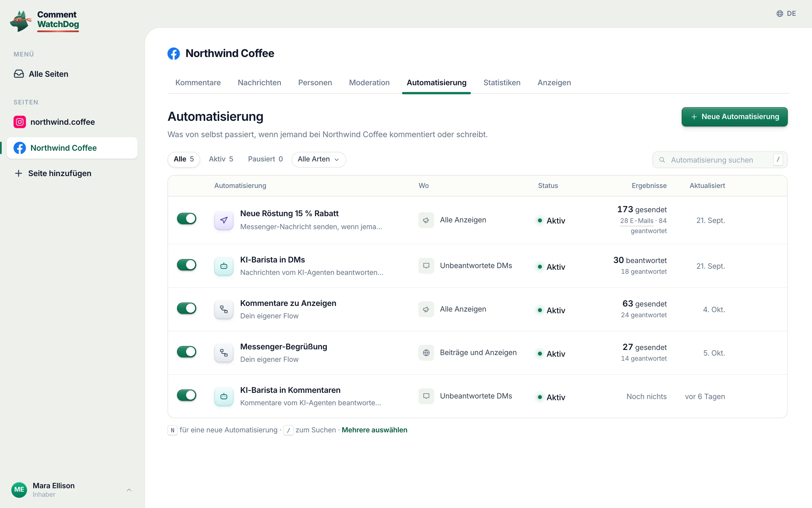Go to the Statistiken tab

pyautogui.click(x=502, y=83)
